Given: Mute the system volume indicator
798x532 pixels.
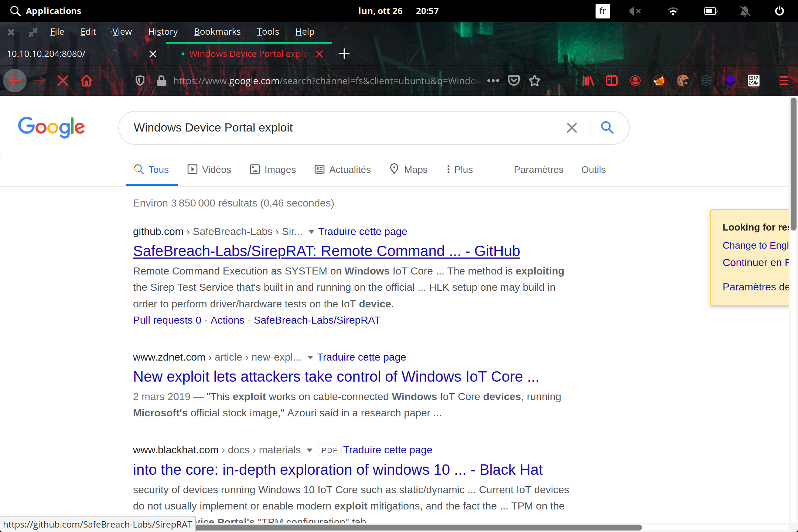Looking at the screenshot, I should (635, 11).
